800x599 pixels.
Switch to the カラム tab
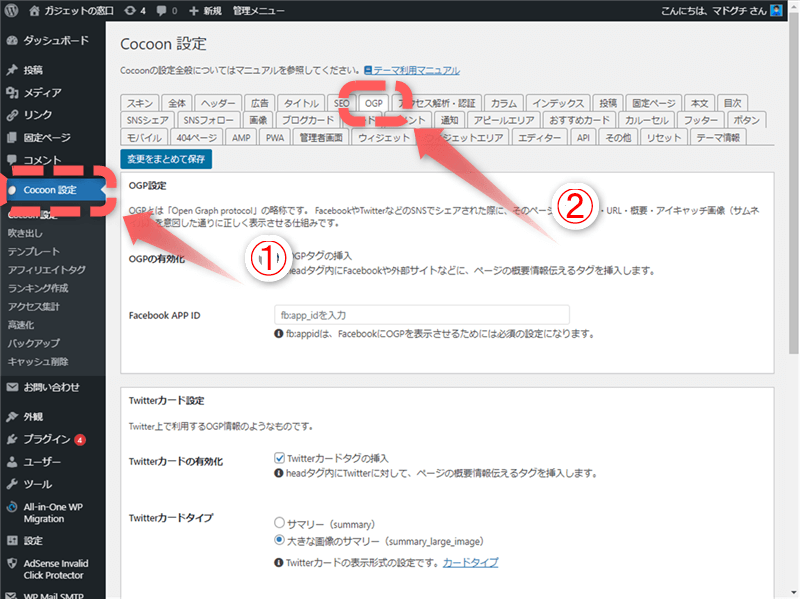pos(504,103)
